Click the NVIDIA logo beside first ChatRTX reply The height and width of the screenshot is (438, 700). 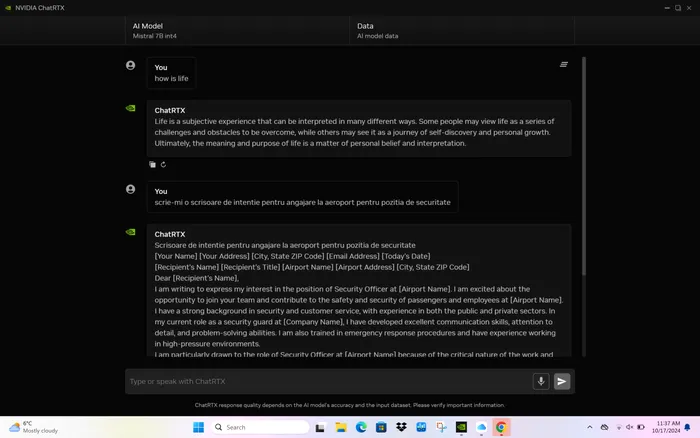pyautogui.click(x=130, y=108)
